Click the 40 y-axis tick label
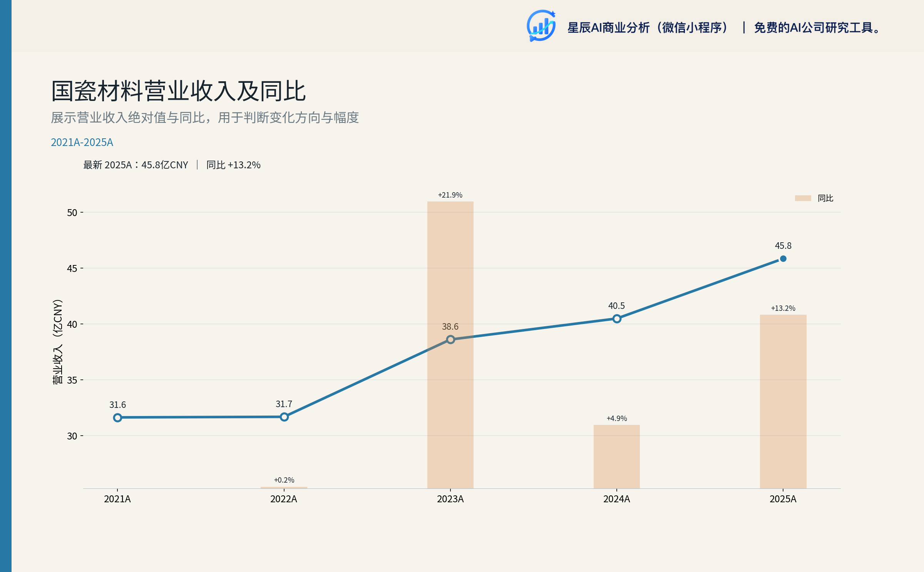Screen dimensions: 924x572 pos(72,324)
